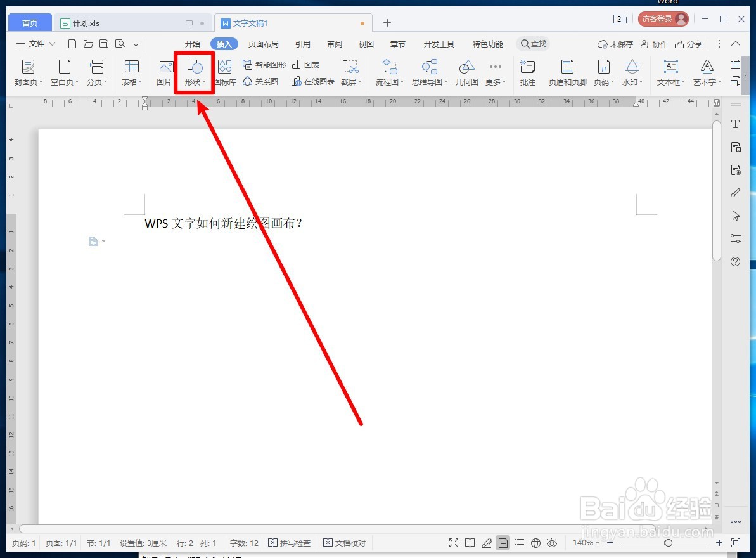The width and height of the screenshot is (756, 558).
Task: Click the new document icon in quick access
Action: point(72,44)
